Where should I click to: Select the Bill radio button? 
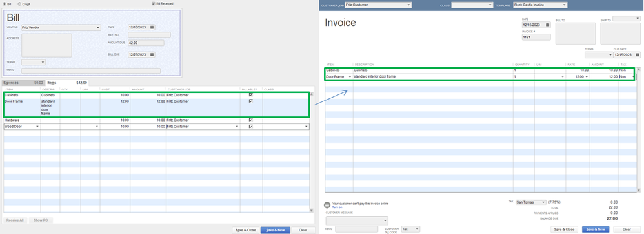point(5,3)
